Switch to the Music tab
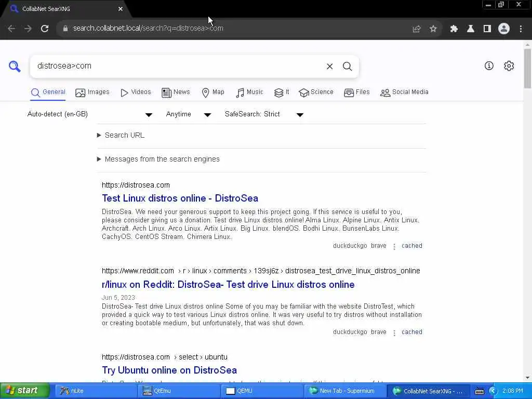The height and width of the screenshot is (399, 532). [249, 92]
